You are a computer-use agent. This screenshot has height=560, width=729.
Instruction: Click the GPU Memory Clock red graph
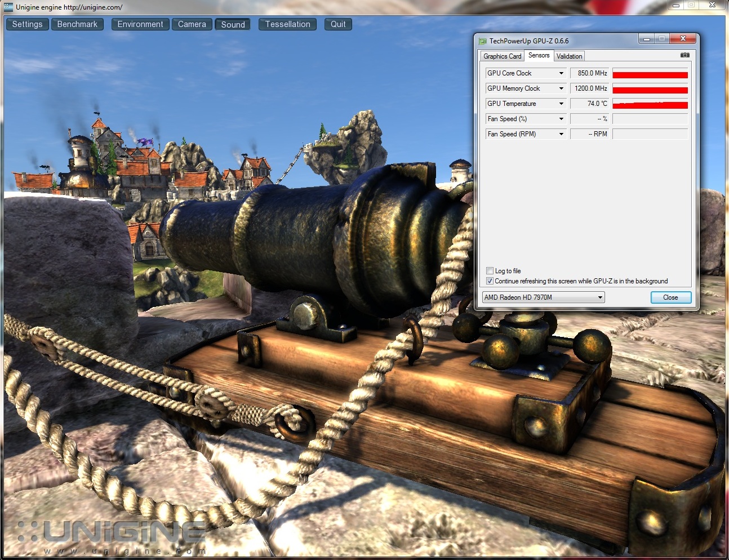coord(650,88)
